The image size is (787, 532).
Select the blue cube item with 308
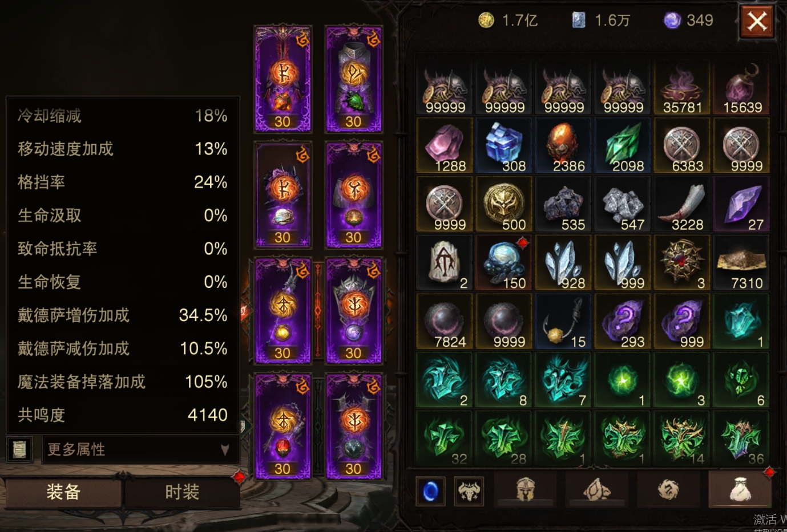click(504, 146)
